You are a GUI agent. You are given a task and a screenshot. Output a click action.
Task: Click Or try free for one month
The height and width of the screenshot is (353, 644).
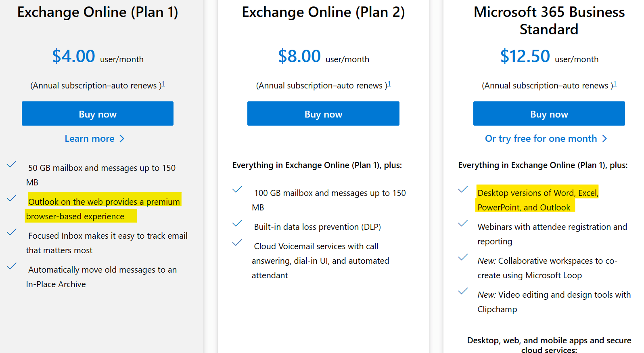tap(541, 139)
